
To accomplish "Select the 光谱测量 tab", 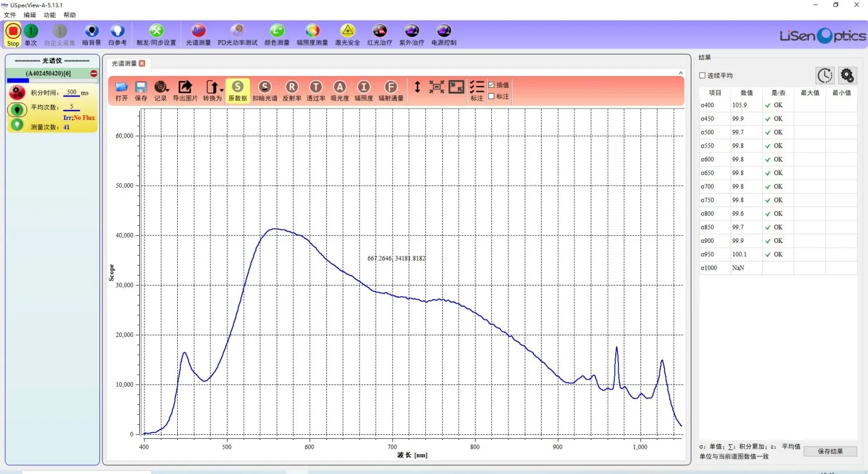I will [124, 63].
